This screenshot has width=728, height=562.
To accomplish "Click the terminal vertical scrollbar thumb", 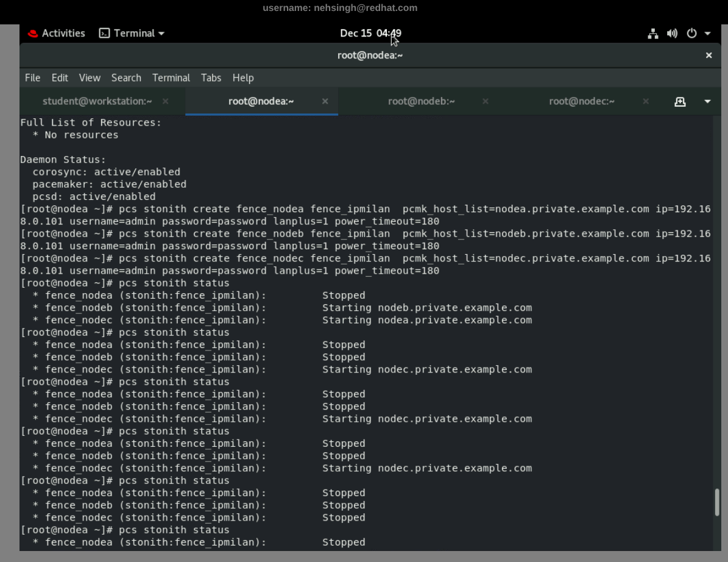I will 717,502.
